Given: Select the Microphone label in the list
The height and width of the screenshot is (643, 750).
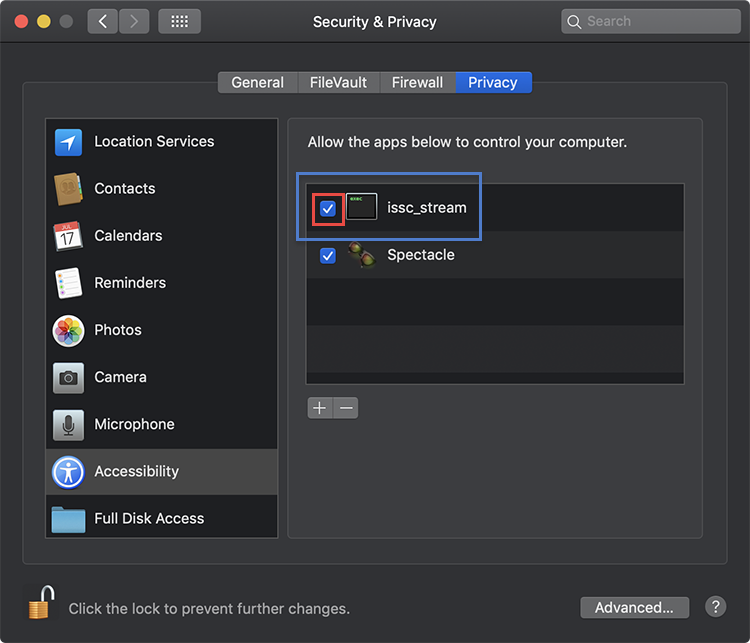Looking at the screenshot, I should point(134,424).
